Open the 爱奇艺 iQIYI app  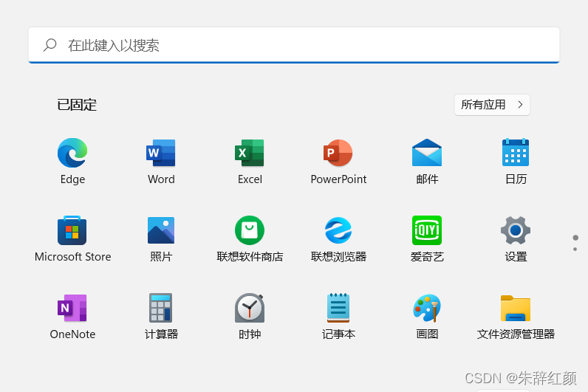[427, 230]
